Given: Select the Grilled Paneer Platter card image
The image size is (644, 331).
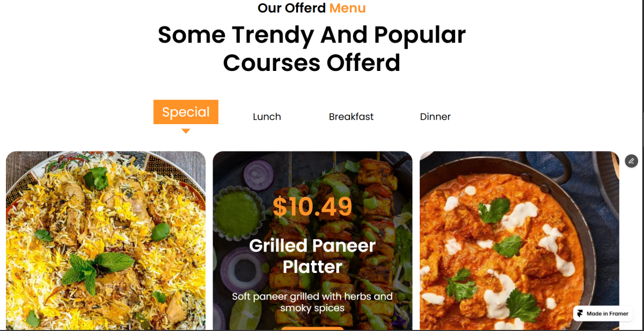Looking at the screenshot, I should click(x=312, y=241).
